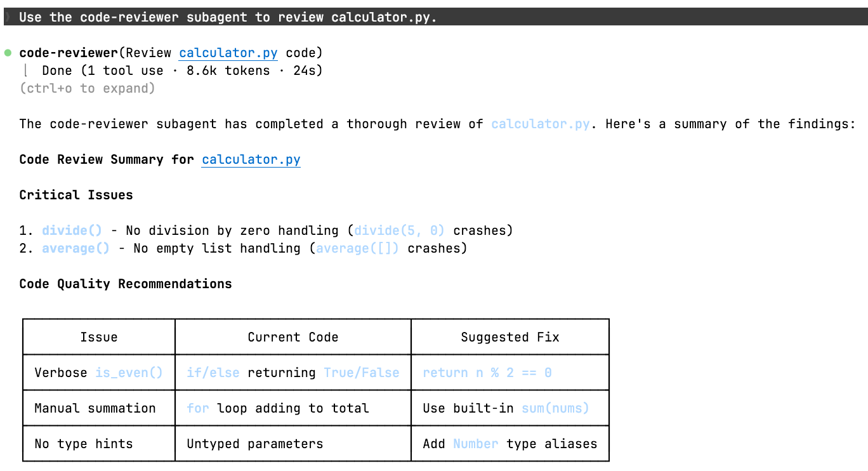Click the Number type alias code
868x471 pixels.
476,444
